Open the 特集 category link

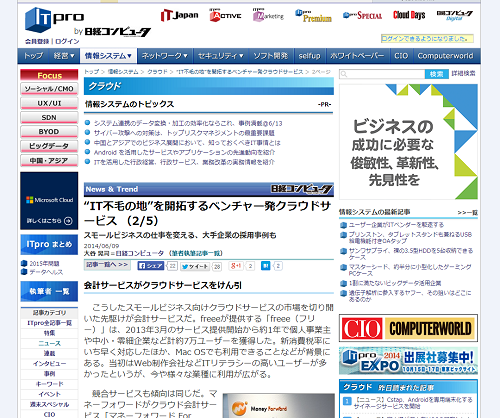[49, 333]
